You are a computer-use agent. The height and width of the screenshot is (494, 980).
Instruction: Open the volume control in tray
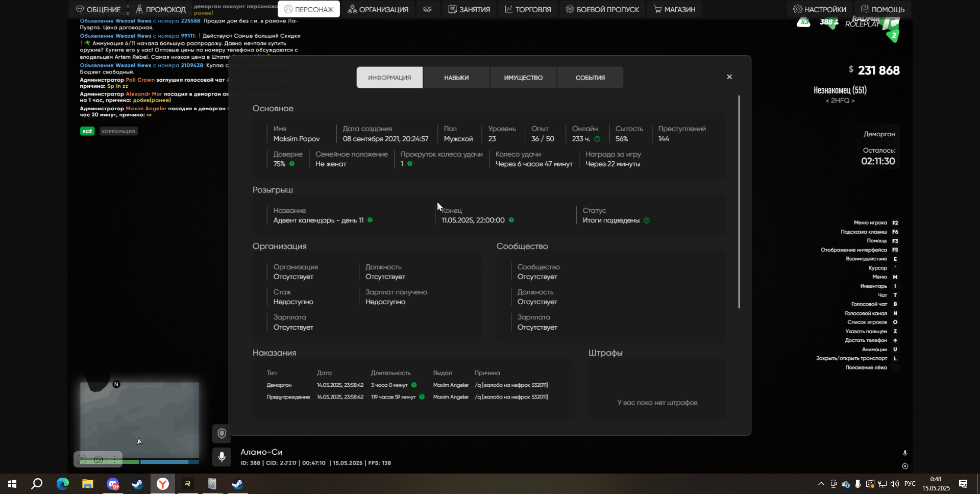(894, 484)
